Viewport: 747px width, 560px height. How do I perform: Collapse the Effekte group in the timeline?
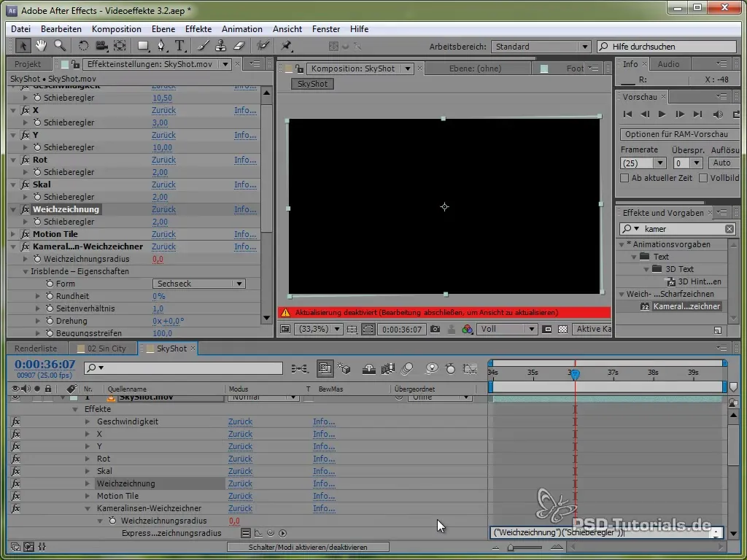tap(75, 410)
